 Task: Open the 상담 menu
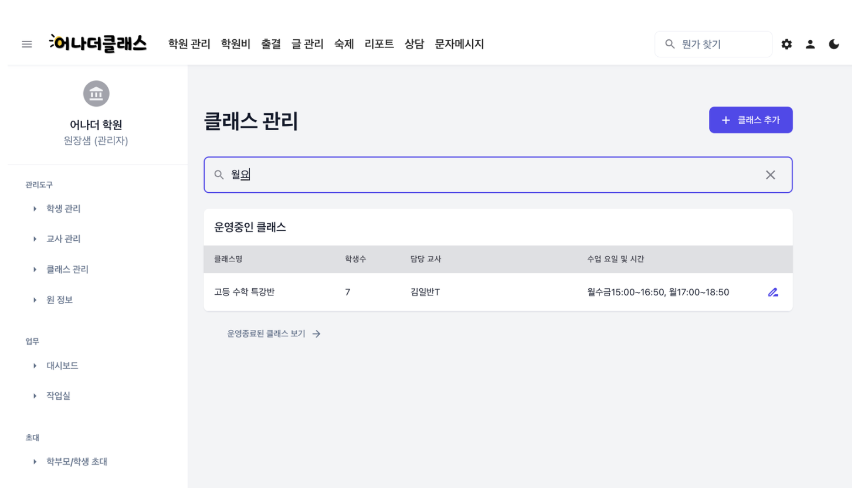click(x=414, y=44)
